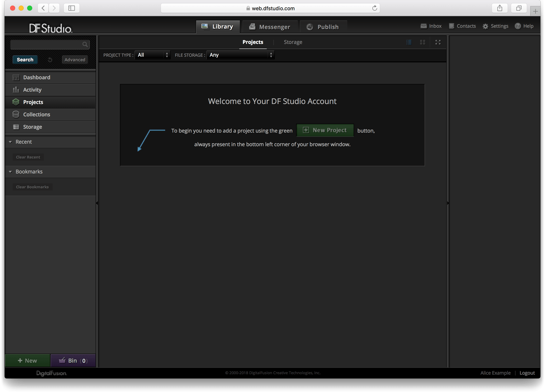Click the Publish globe icon
The height and width of the screenshot is (392, 545).
click(x=310, y=27)
